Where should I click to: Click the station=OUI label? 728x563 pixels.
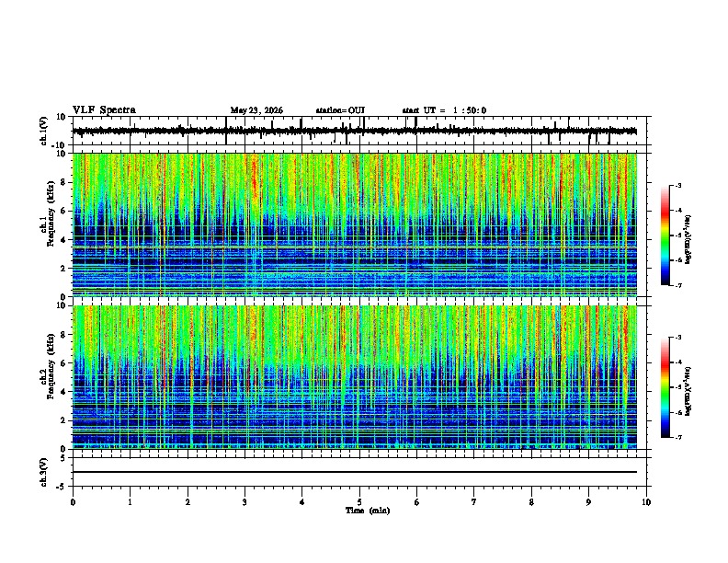(340, 110)
